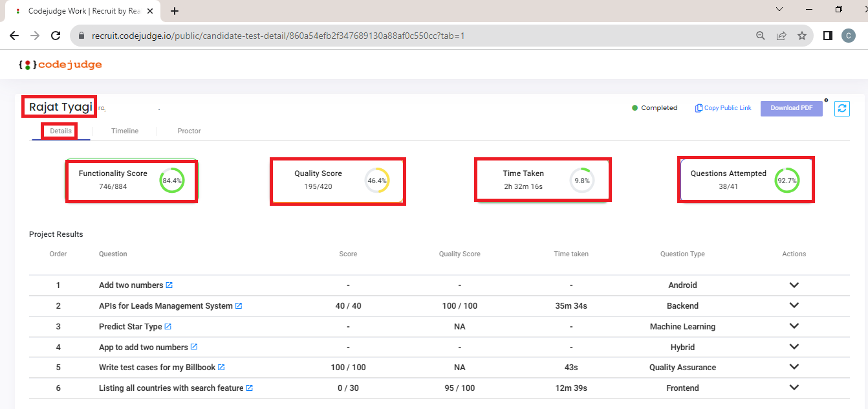Click the copy icon next to Copy Public Link
This screenshot has width=868, height=409.
pyautogui.click(x=698, y=107)
